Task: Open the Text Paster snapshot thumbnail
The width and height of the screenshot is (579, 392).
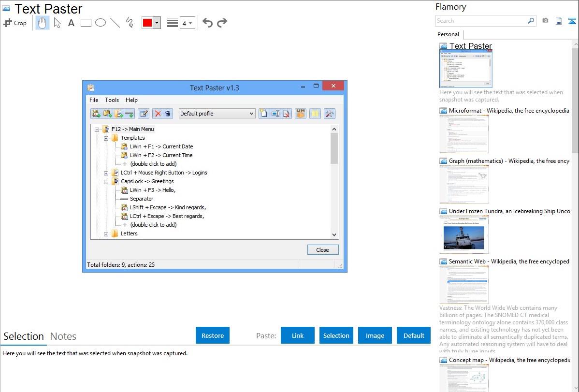Action: [465, 69]
